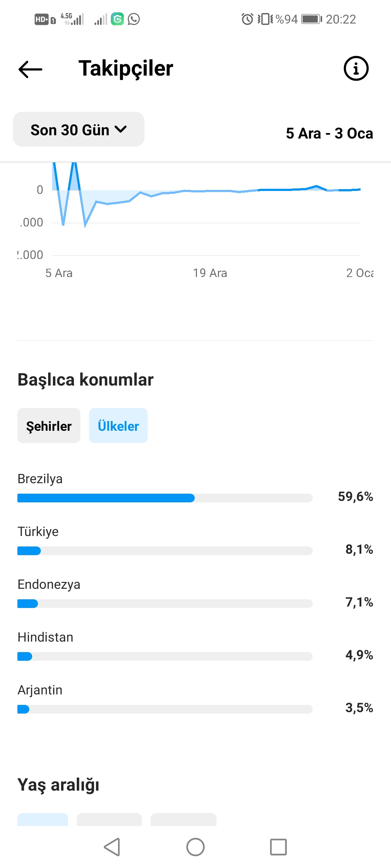This screenshot has height=868, width=391.
Task: Tap the WhatsApp status bar icon
Action: 134,19
